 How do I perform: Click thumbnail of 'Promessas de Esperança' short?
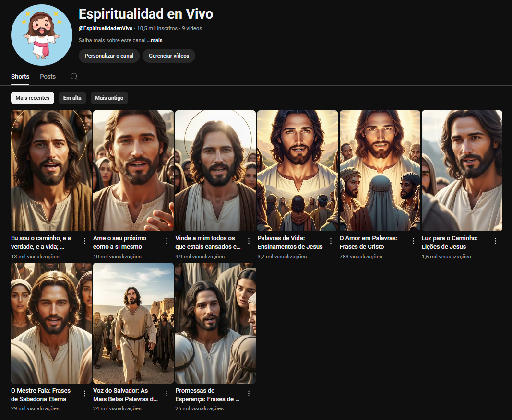[215, 323]
